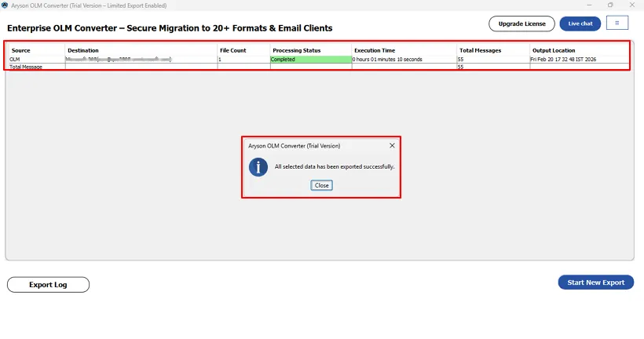Open Live chat support
Image resolution: width=644 pixels, height=339 pixels.
pos(580,24)
